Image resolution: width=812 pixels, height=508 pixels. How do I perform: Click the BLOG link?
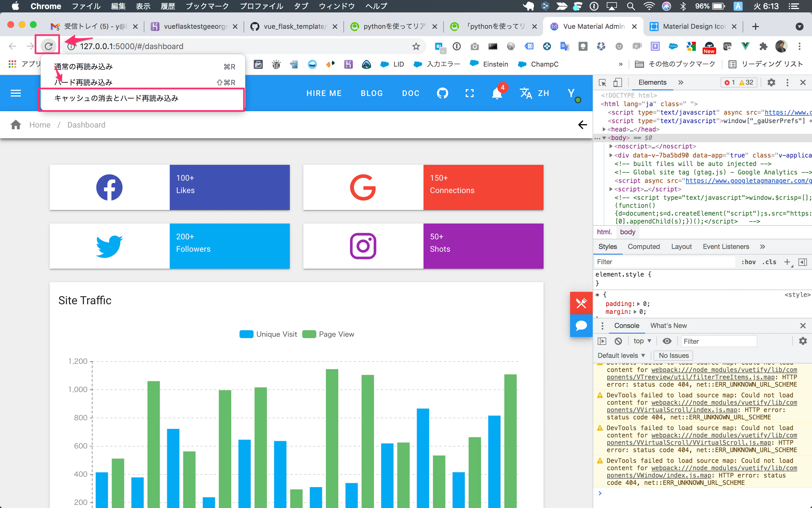(x=372, y=93)
